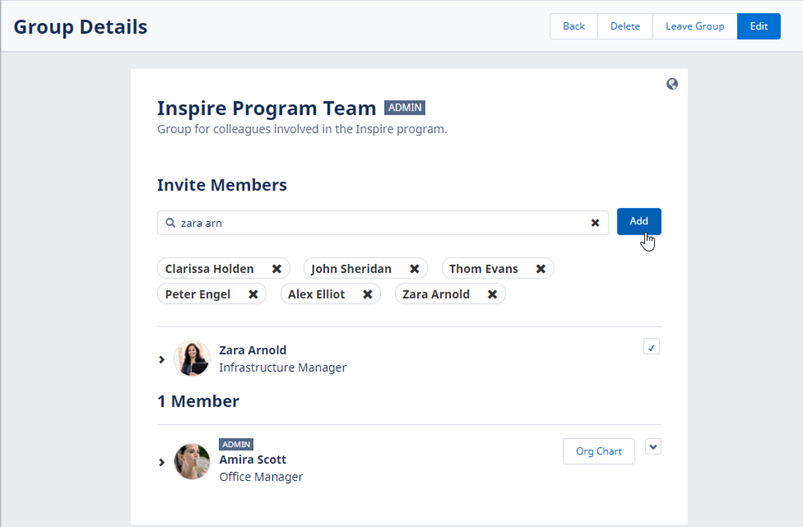The width and height of the screenshot is (803, 527).
Task: Click inside the member search field
Action: [x=380, y=223]
